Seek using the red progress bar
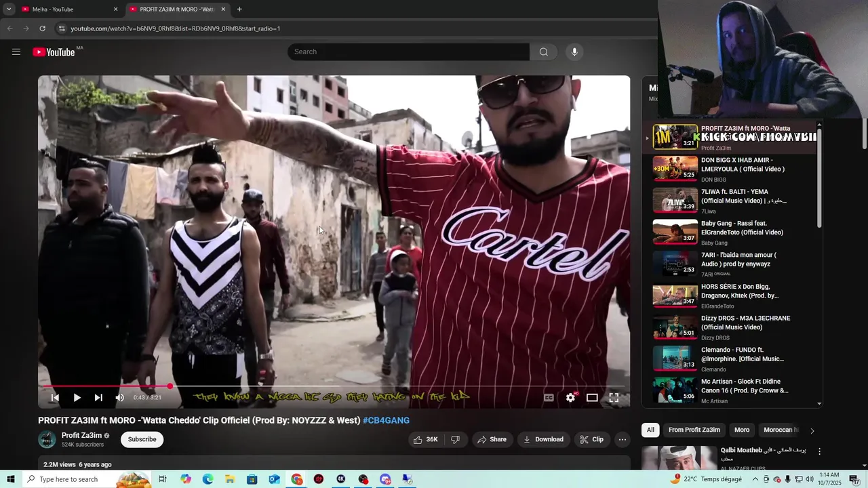This screenshot has height=488, width=868. point(334,386)
